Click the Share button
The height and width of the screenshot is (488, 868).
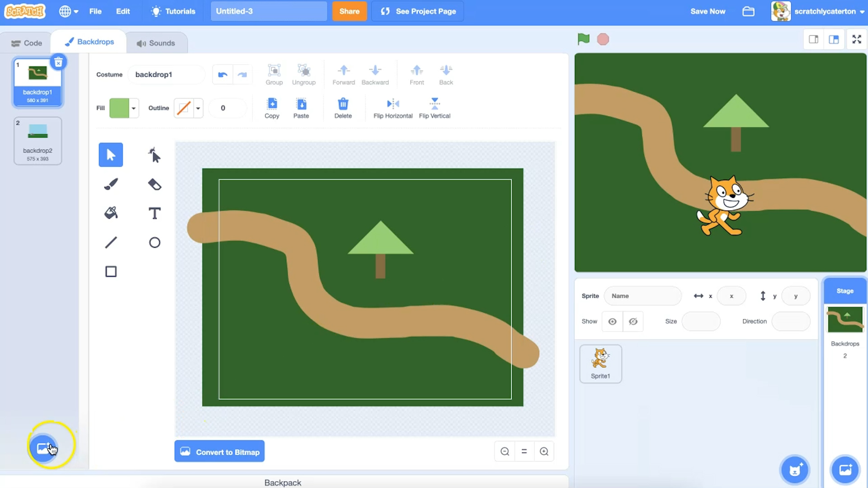click(349, 11)
